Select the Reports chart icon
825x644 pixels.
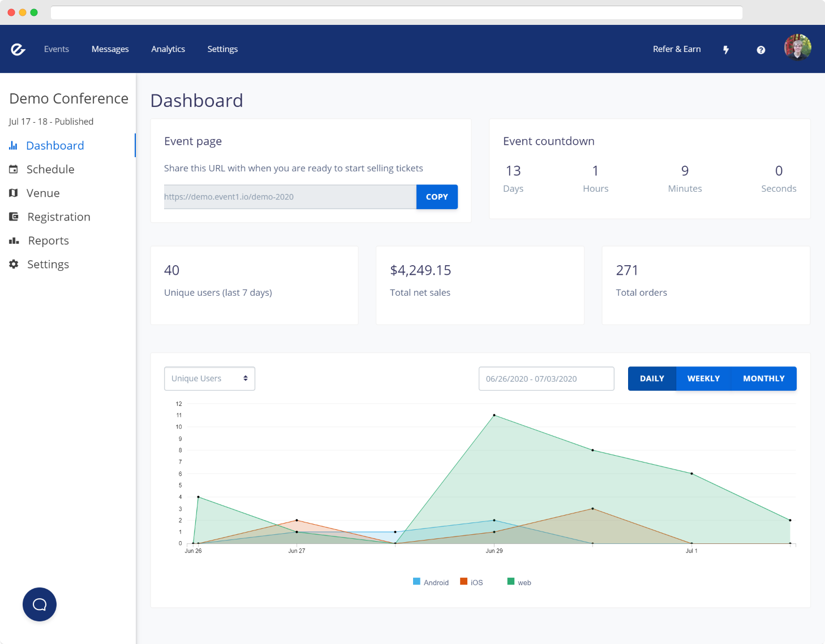[x=14, y=240]
